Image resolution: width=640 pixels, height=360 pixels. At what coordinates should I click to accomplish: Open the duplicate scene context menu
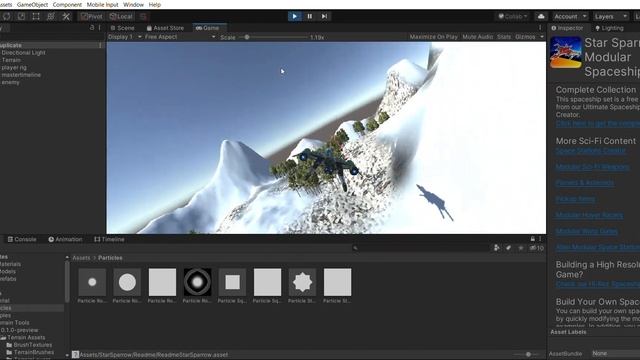tap(100, 45)
